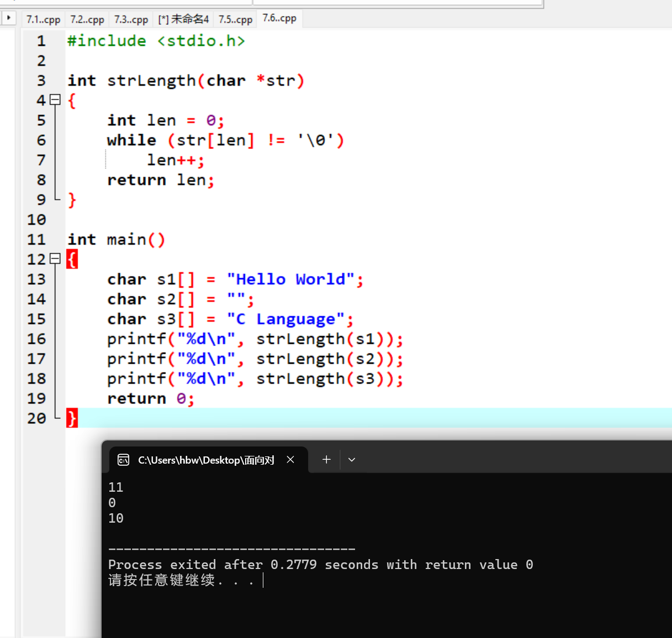Click the console output value 10
Viewport: 672px width, 638px height.
pos(116,518)
